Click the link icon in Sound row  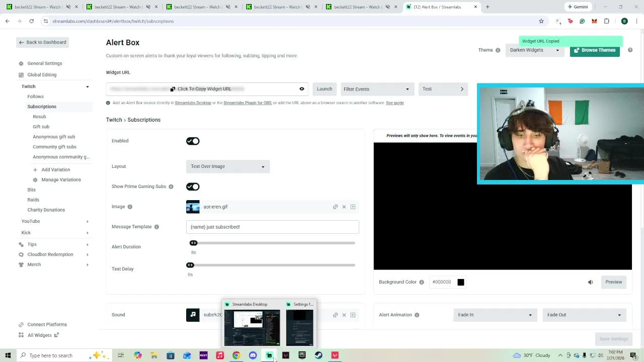tap(335, 315)
